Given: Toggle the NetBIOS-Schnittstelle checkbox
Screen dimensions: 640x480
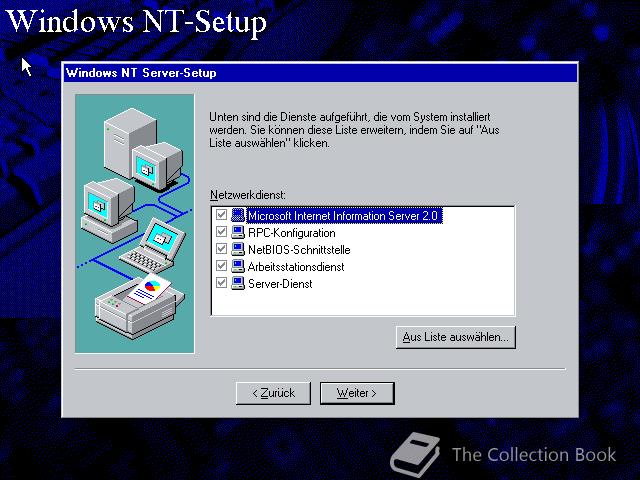Looking at the screenshot, I should pos(221,249).
